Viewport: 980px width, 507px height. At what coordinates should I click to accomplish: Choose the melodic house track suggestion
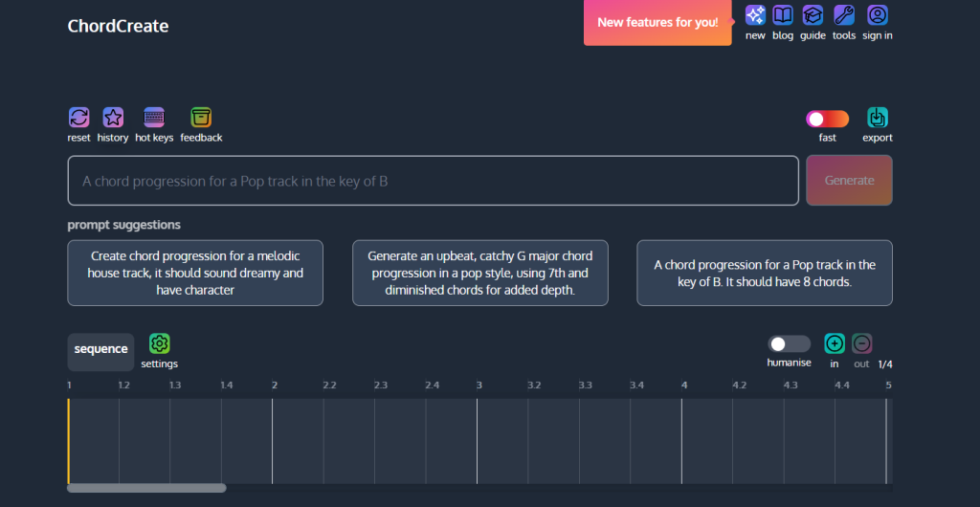point(195,273)
